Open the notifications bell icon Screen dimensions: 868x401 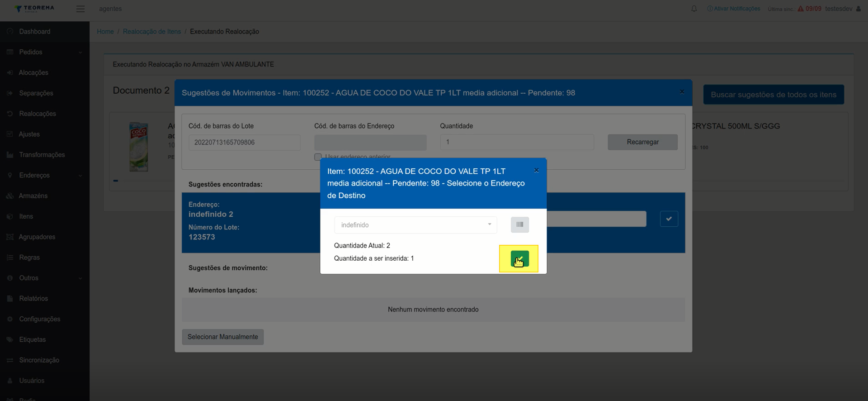694,9
